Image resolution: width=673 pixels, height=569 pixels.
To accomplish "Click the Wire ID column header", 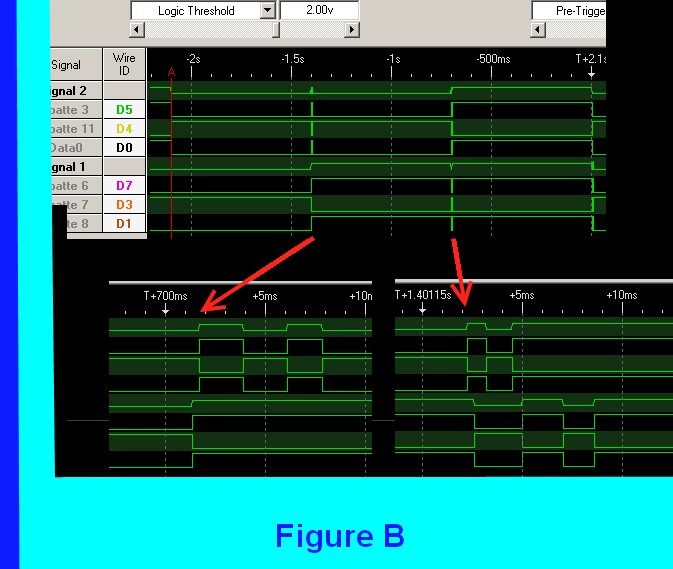I will click(124, 64).
